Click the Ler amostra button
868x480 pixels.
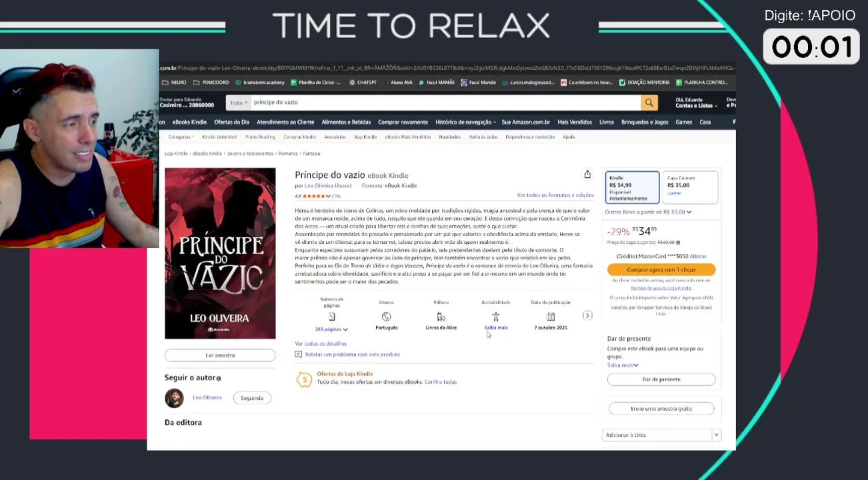[220, 355]
